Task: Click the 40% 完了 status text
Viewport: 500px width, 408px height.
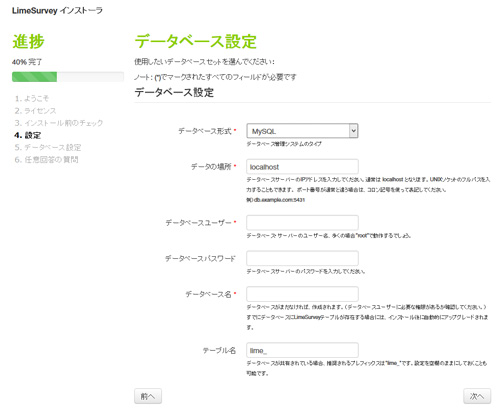Action: [27, 62]
